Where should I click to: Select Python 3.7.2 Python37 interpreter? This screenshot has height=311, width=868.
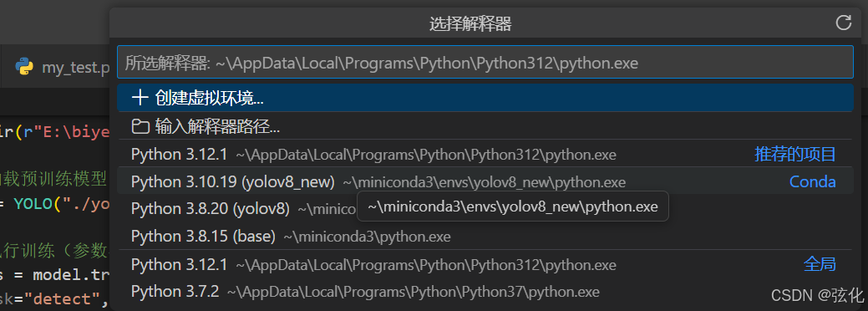point(485,291)
